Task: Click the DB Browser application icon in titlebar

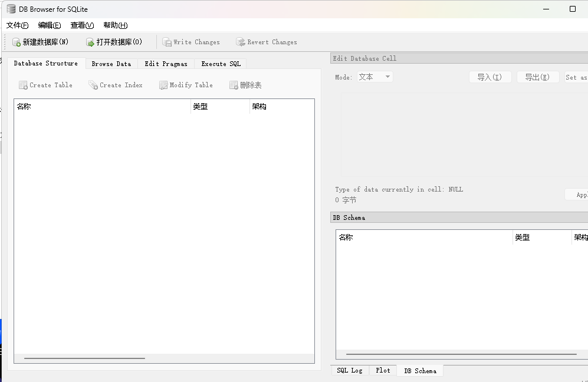Action: coord(10,9)
